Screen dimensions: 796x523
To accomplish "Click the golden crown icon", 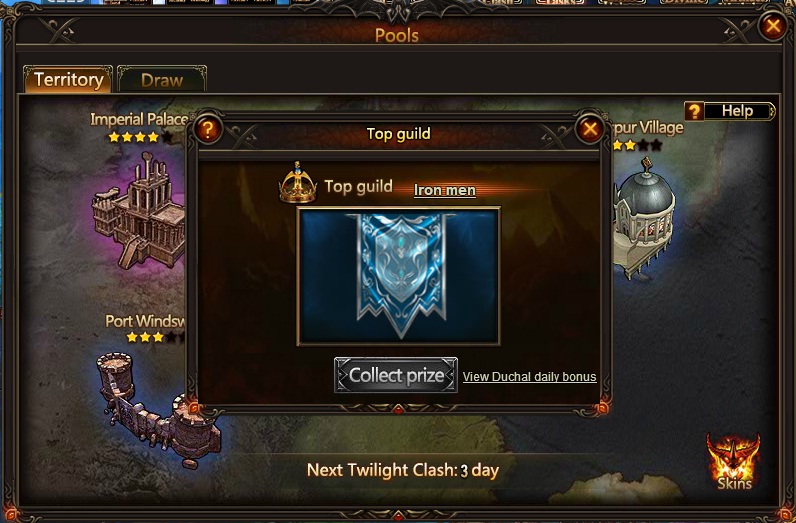I will (297, 183).
